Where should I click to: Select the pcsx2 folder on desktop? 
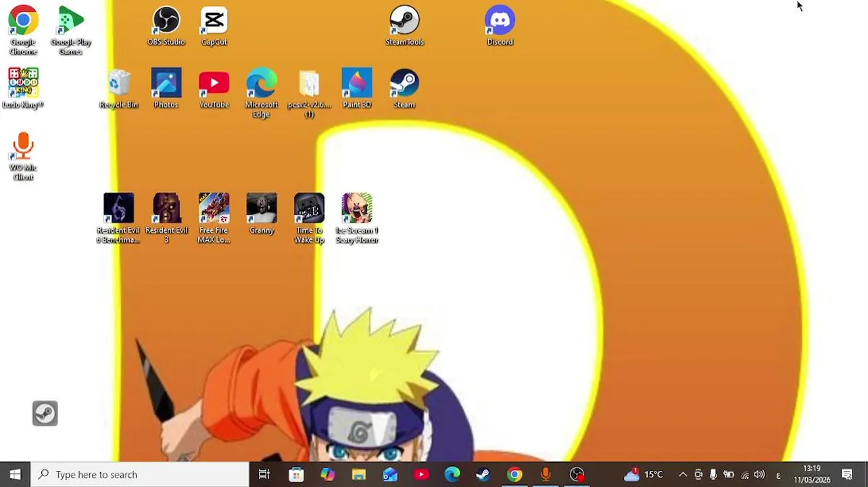pyautogui.click(x=309, y=93)
